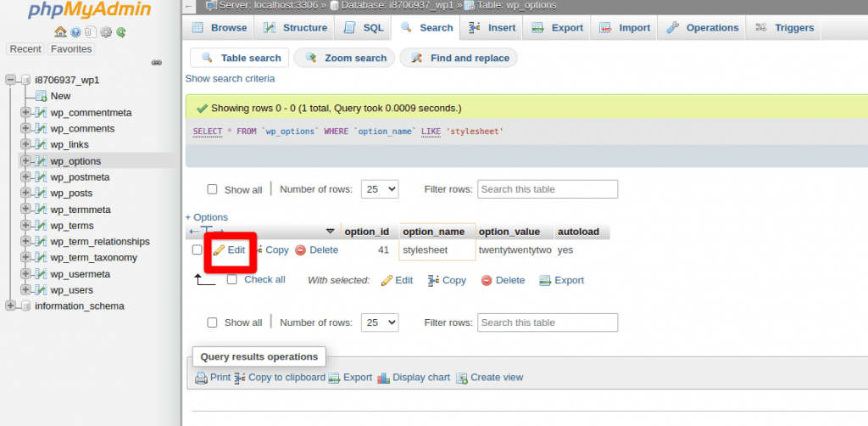Select wp_users table in the sidebar
This screenshot has width=868, height=426.
(x=71, y=290)
